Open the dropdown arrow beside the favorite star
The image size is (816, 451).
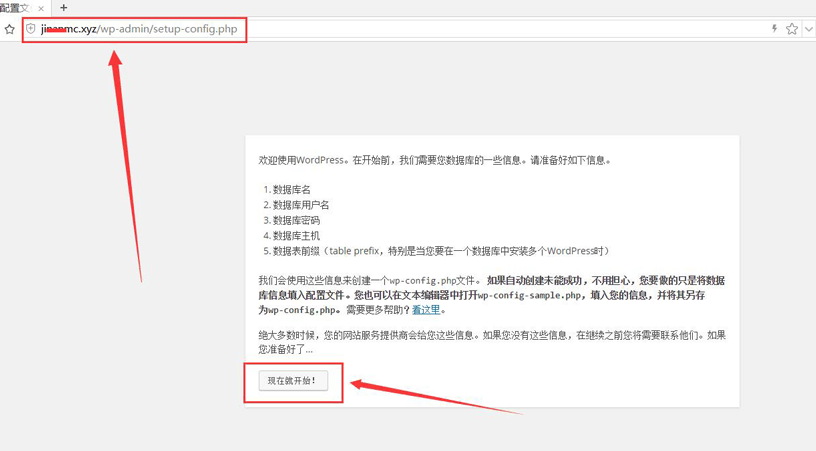[x=809, y=29]
